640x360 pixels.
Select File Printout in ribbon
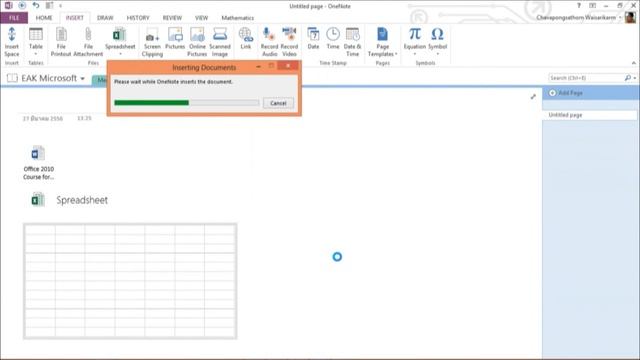coord(61,42)
